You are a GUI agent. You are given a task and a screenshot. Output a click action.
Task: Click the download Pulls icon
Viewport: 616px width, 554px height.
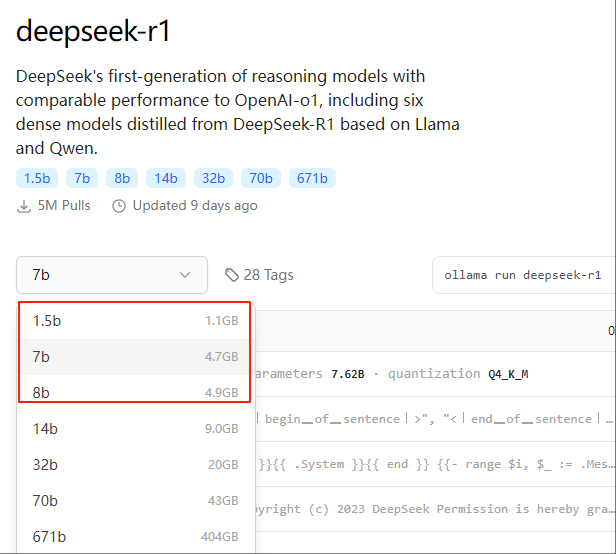[x=24, y=206]
